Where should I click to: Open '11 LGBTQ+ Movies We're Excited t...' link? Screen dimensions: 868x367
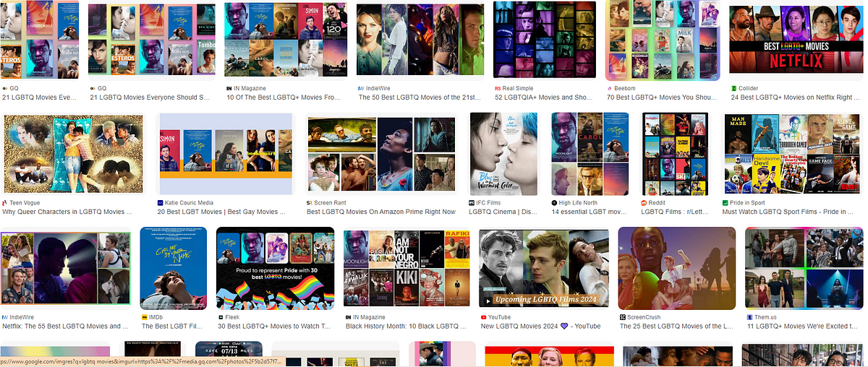pyautogui.click(x=803, y=326)
